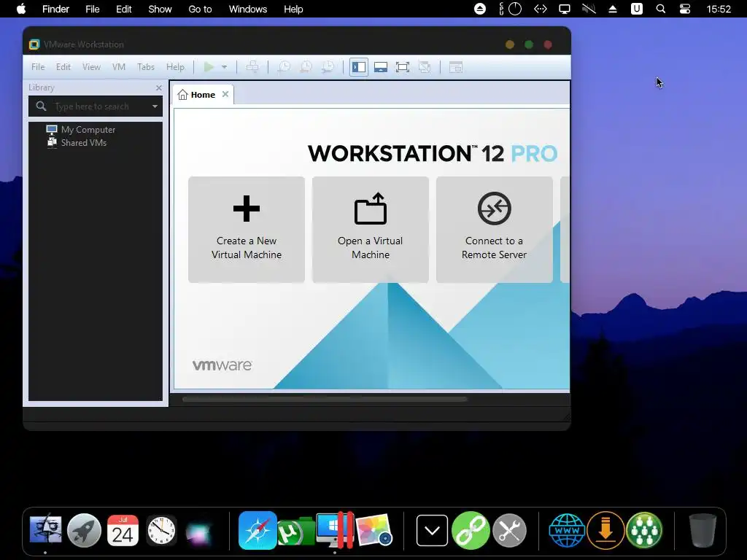Open Control Center toggles icon
This screenshot has width=747, height=560.
click(x=684, y=9)
